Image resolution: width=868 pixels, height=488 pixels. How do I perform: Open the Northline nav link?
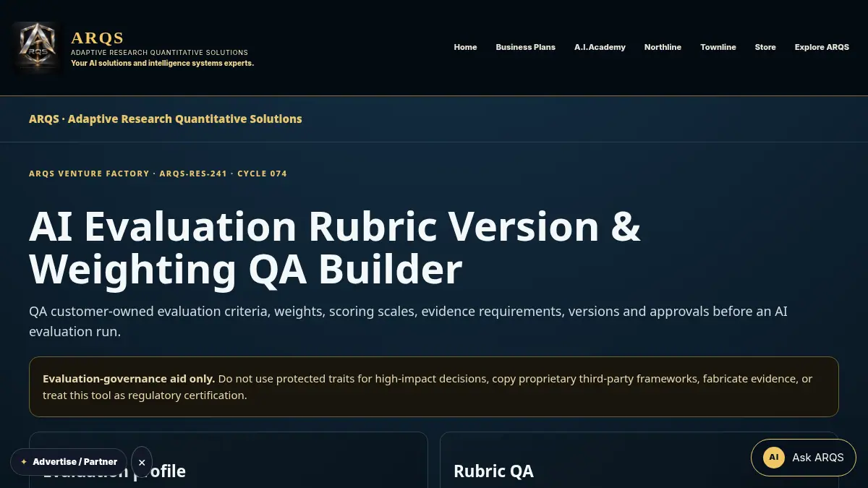click(x=663, y=47)
